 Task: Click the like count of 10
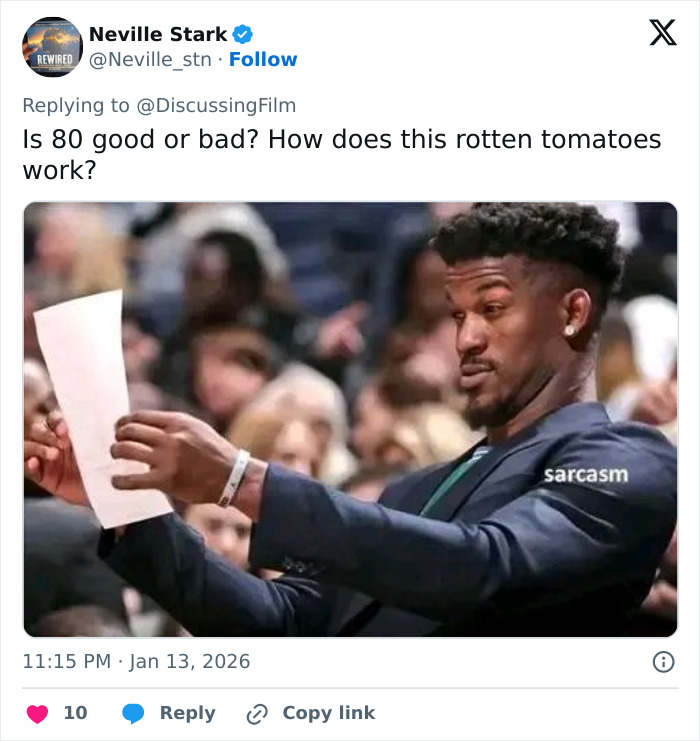click(x=75, y=713)
